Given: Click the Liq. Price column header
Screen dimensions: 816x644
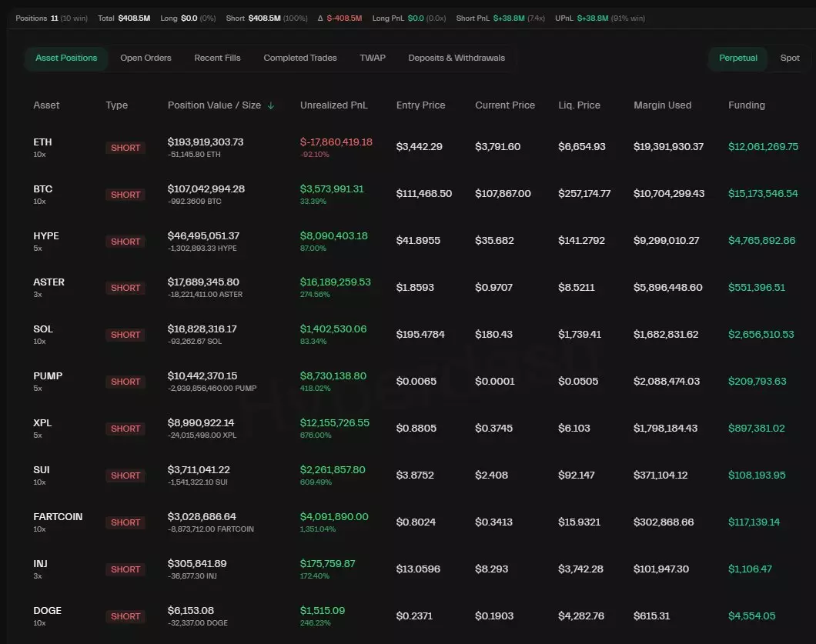Looking at the screenshot, I should tap(579, 105).
